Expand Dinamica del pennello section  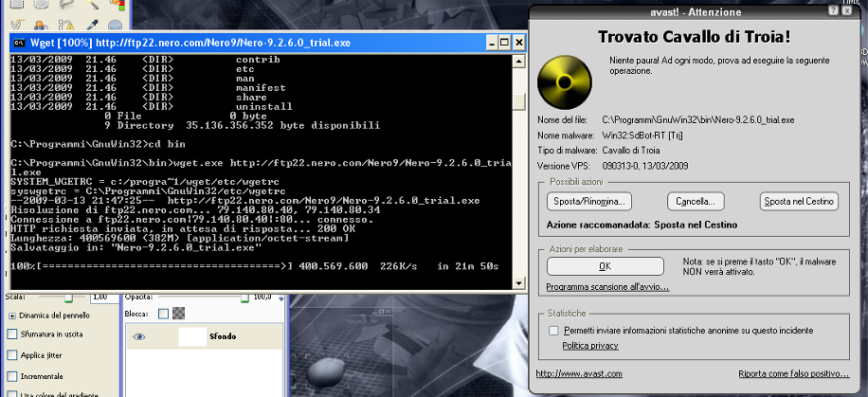pyautogui.click(x=11, y=316)
